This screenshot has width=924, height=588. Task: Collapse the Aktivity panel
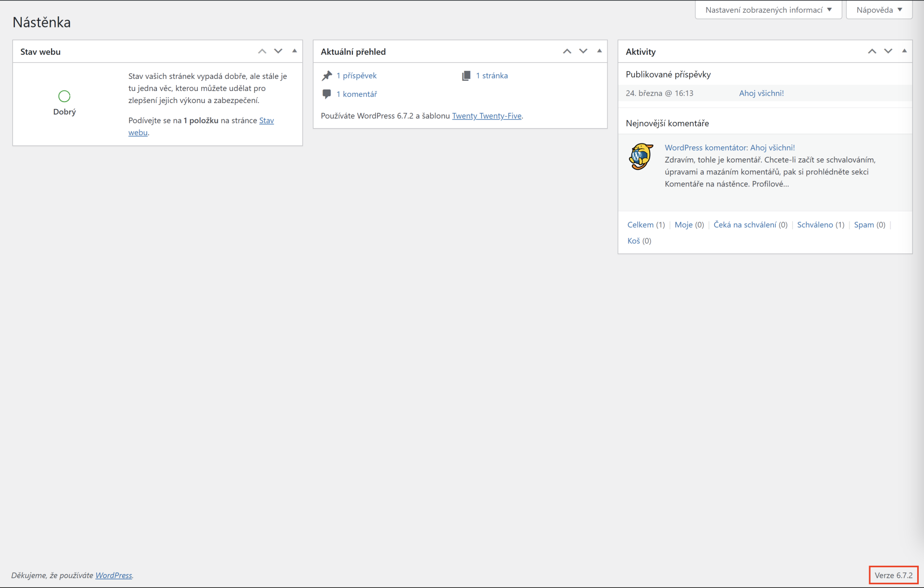[905, 51]
